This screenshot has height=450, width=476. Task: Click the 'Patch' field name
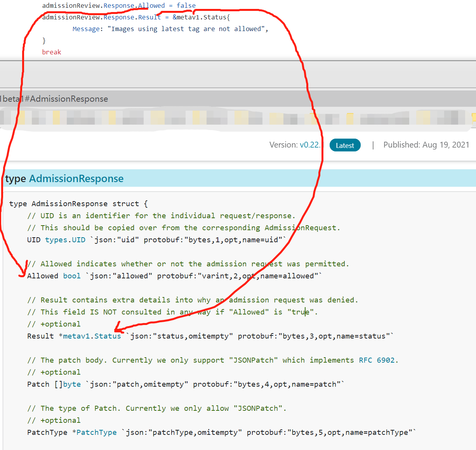38,384
